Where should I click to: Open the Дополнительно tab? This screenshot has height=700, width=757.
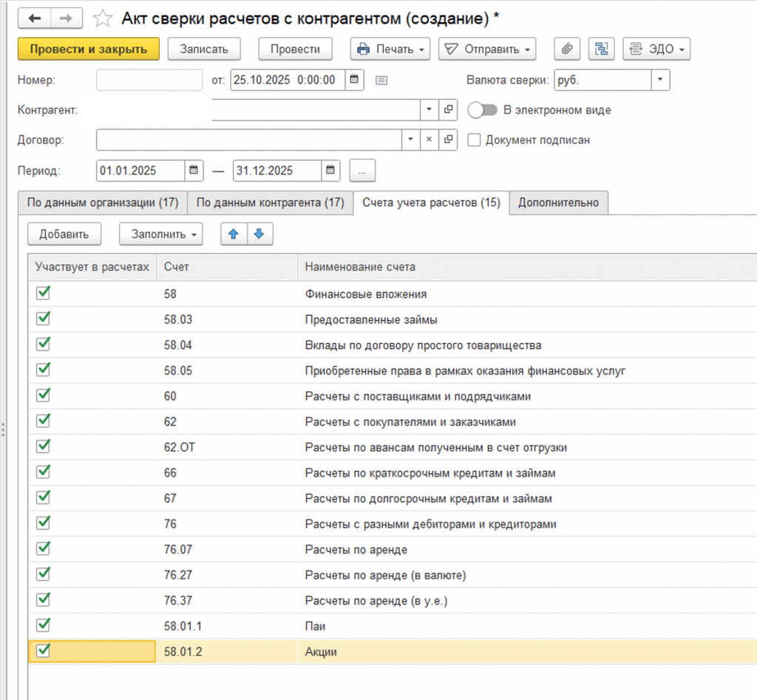(x=560, y=203)
